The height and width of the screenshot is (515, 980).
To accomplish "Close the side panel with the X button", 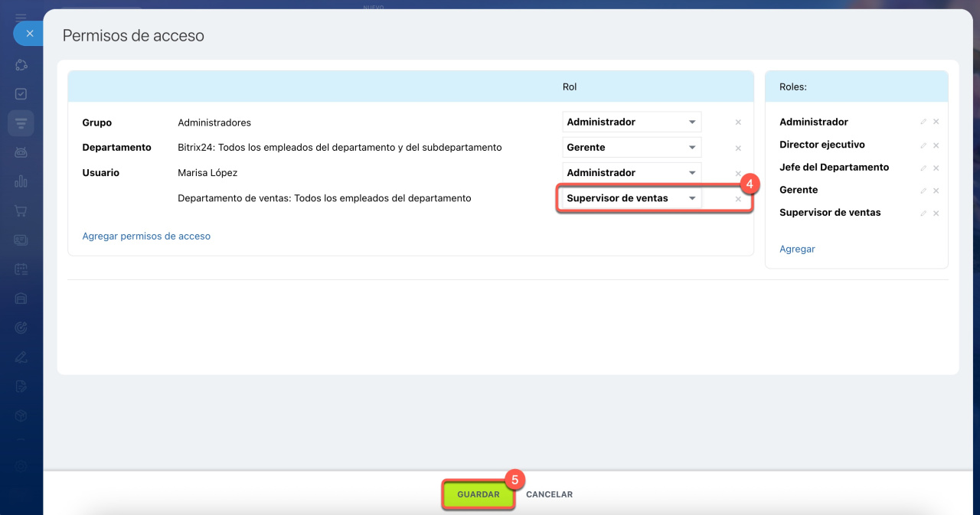I will coord(29,34).
